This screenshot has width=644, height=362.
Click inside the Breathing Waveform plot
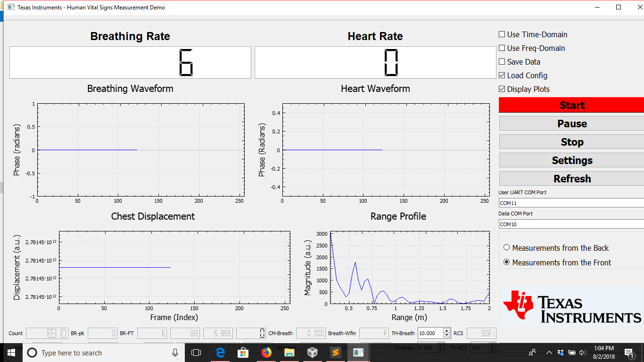click(140, 150)
